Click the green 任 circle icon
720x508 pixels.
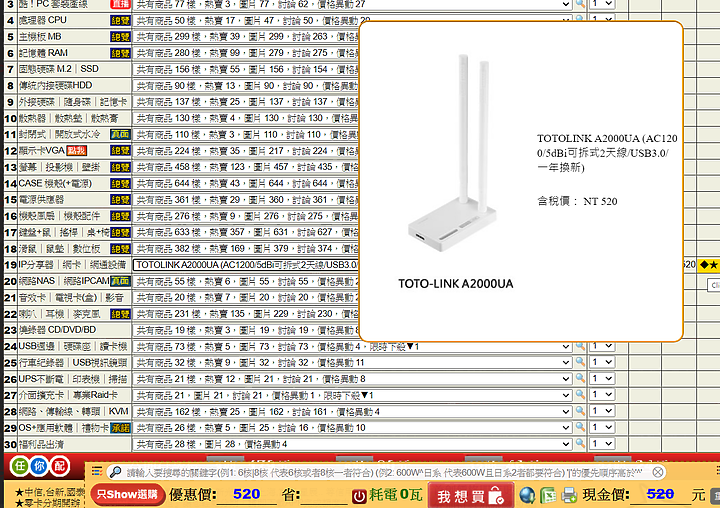pos(20,466)
